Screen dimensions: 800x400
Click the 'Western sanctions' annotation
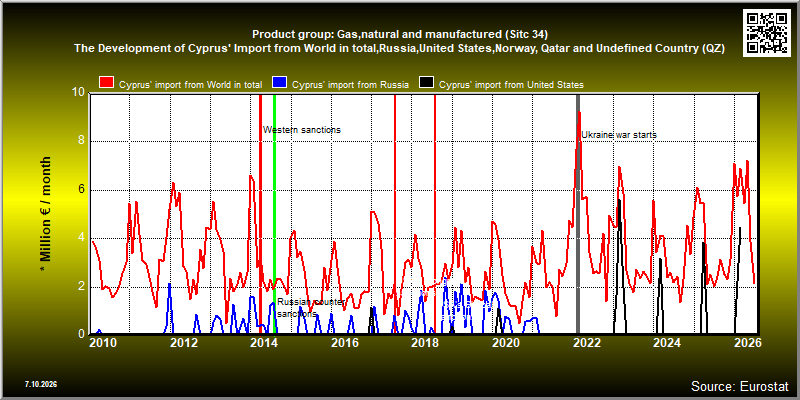coord(302,130)
